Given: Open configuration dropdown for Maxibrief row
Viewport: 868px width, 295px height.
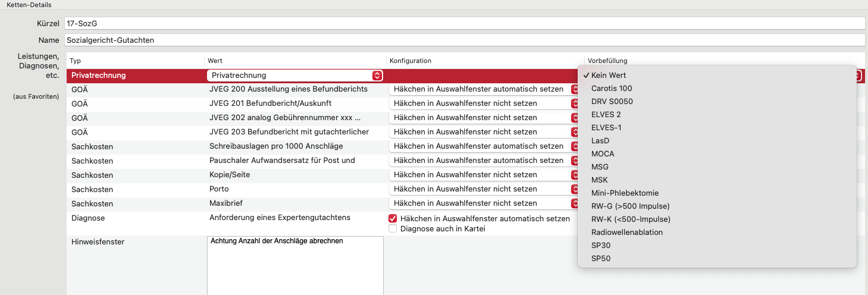Looking at the screenshot, I should [485, 203].
